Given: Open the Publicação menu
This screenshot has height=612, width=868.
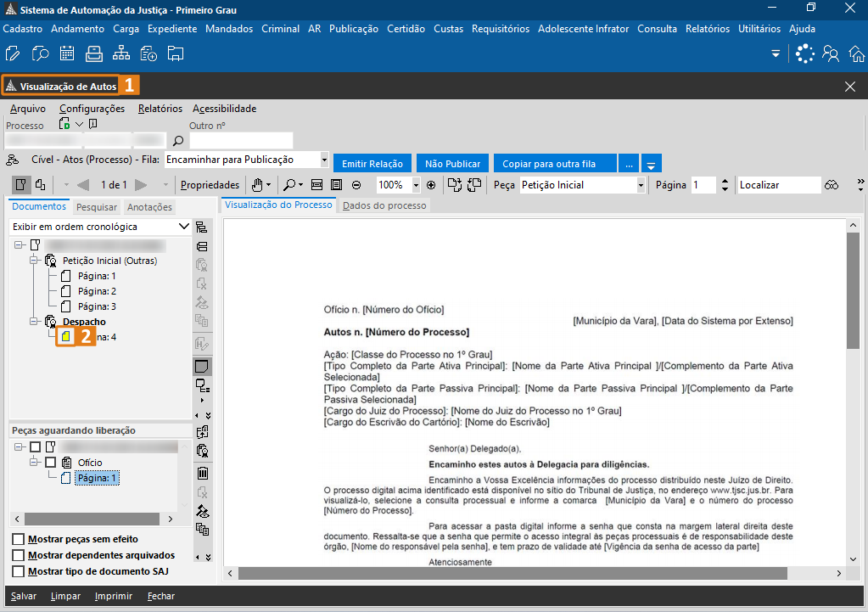Looking at the screenshot, I should pyautogui.click(x=354, y=29).
